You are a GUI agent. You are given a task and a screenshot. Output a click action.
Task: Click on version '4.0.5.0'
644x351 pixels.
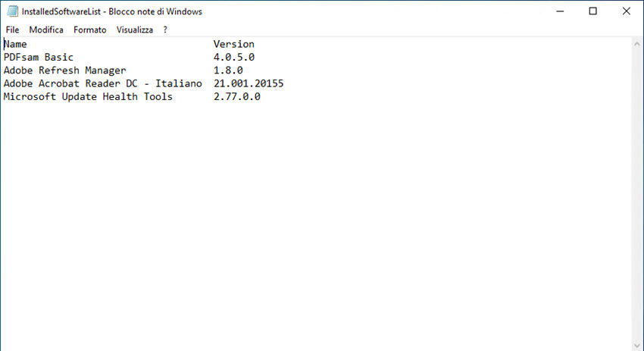(x=234, y=57)
